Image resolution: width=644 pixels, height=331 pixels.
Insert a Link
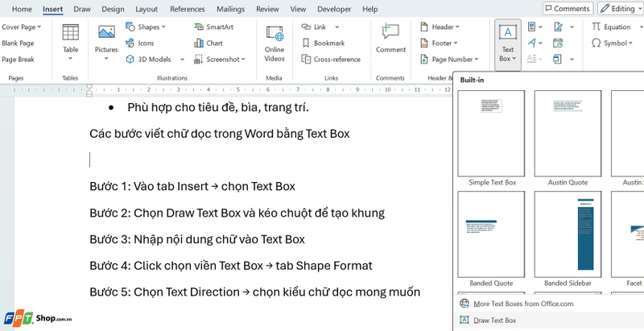click(x=314, y=27)
